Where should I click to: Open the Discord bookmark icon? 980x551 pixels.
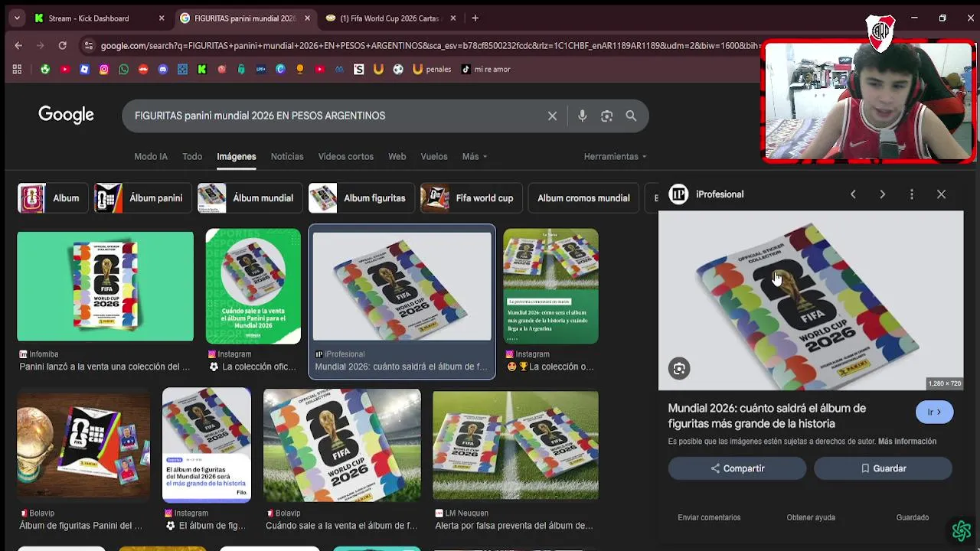click(x=162, y=69)
